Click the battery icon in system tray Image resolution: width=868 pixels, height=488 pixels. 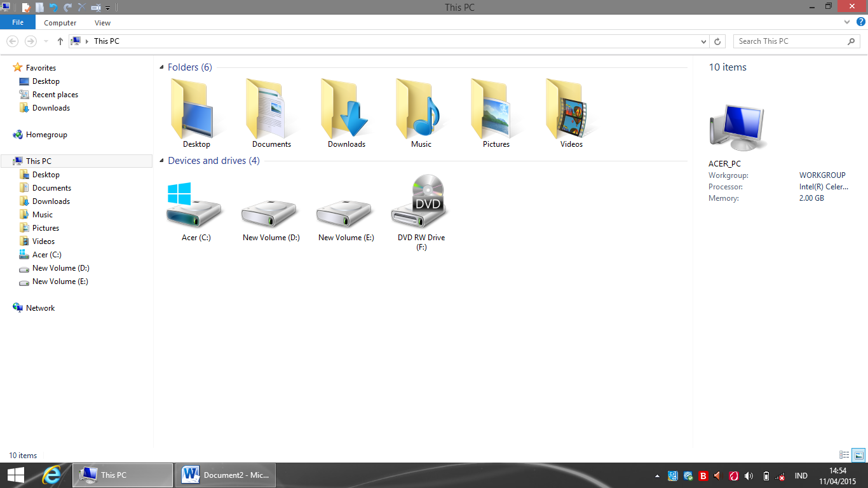click(x=766, y=475)
